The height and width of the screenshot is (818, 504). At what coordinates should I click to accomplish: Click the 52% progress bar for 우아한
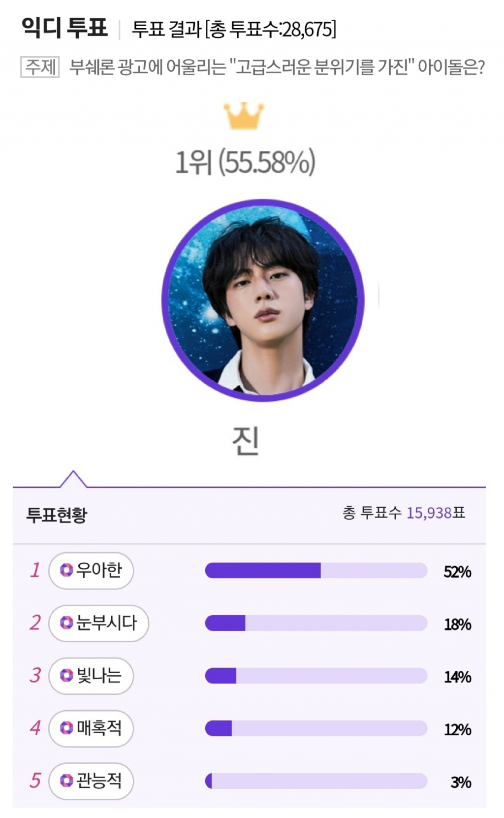click(x=316, y=570)
